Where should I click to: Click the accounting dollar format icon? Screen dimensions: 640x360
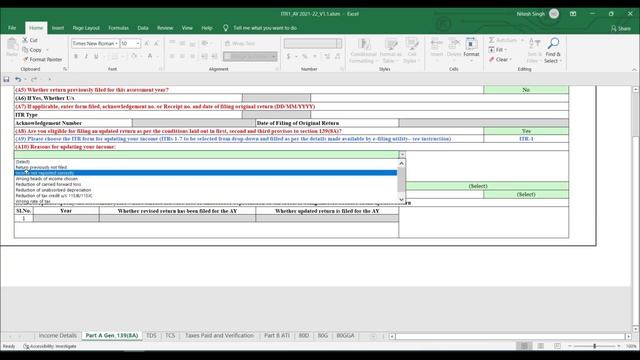click(x=289, y=56)
